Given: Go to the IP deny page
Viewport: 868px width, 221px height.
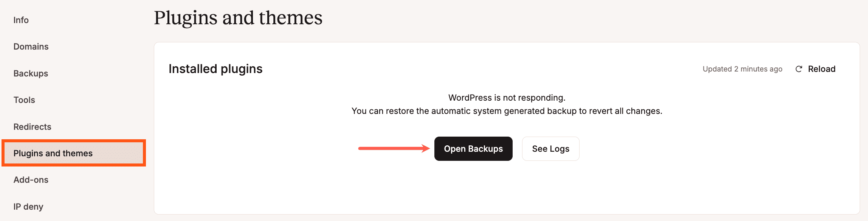Looking at the screenshot, I should pos(28,207).
